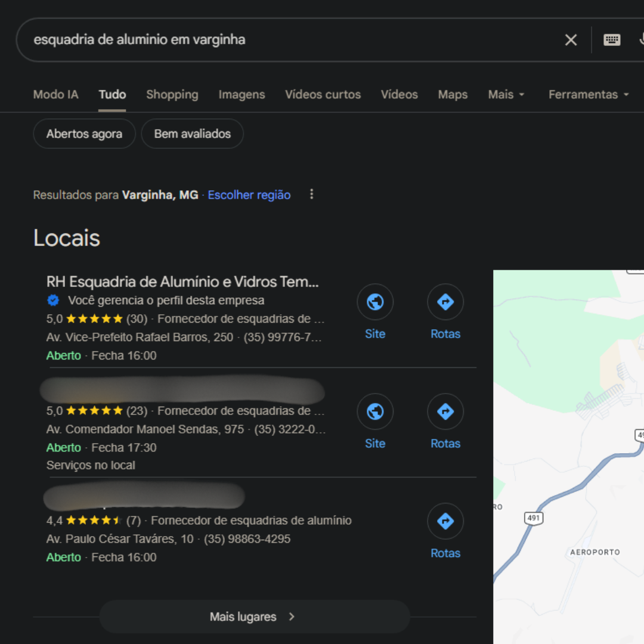Switch to the Imagens tab
The width and height of the screenshot is (644, 644).
click(x=241, y=94)
